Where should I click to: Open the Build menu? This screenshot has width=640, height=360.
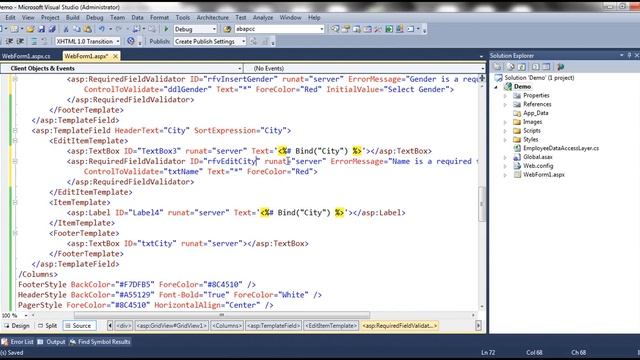point(73,18)
